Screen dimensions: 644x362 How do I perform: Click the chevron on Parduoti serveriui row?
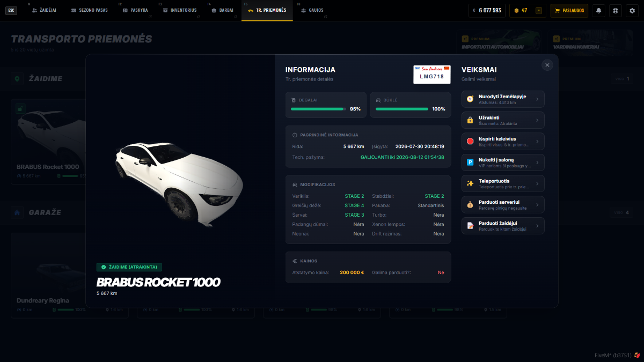pos(538,205)
